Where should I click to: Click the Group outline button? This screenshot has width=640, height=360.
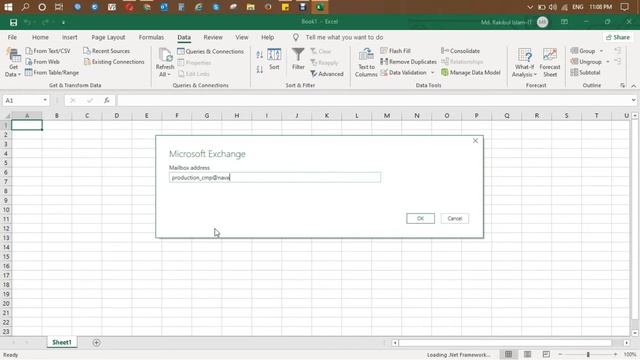[x=583, y=51]
